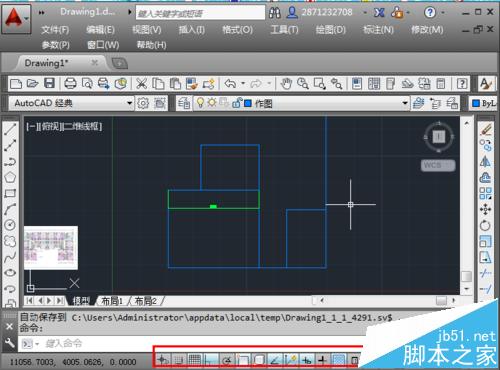
Task: Open the 格式(O) menu
Action: [237, 30]
